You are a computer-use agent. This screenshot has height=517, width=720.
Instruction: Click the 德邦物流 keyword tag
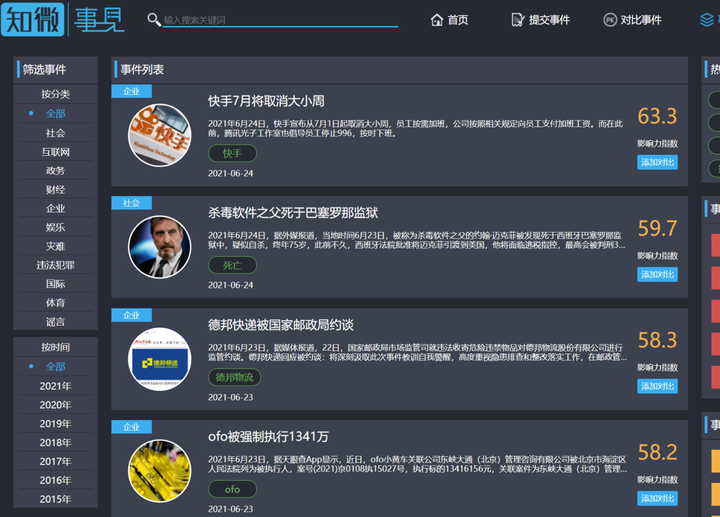click(234, 377)
